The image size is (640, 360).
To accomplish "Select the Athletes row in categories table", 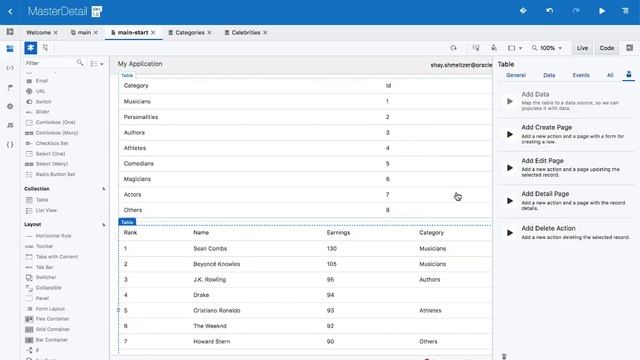I will (x=305, y=148).
